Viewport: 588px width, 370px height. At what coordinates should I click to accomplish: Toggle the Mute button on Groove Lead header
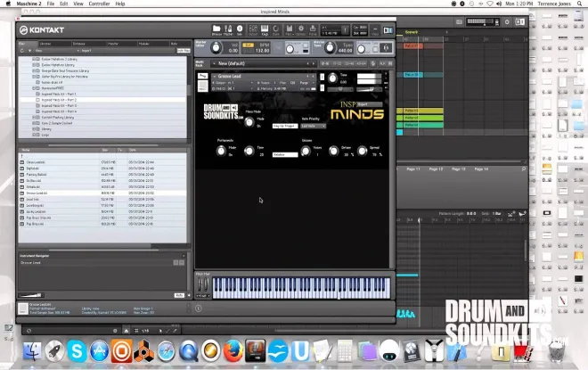322,87
